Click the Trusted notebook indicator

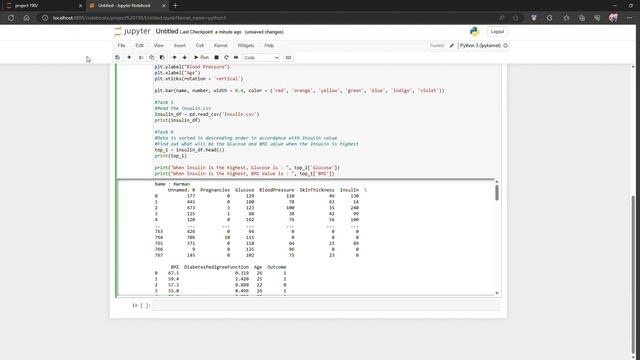pos(436,46)
